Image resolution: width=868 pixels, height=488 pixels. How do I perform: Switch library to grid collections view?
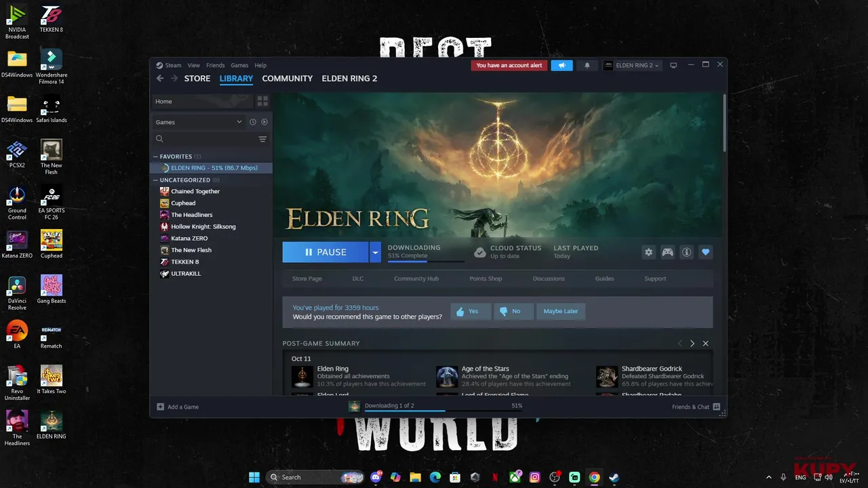262,101
